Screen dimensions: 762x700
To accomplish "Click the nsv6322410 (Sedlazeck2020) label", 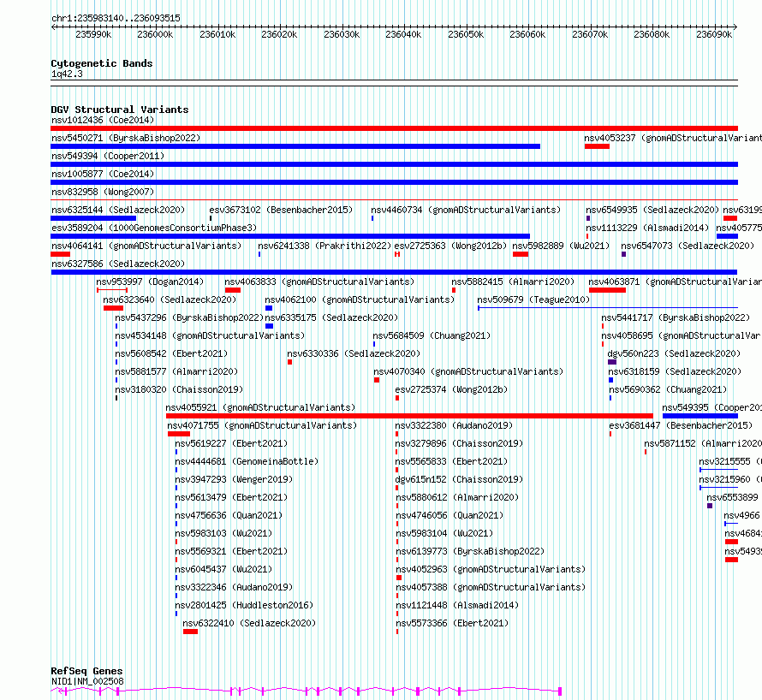I will point(249,623).
